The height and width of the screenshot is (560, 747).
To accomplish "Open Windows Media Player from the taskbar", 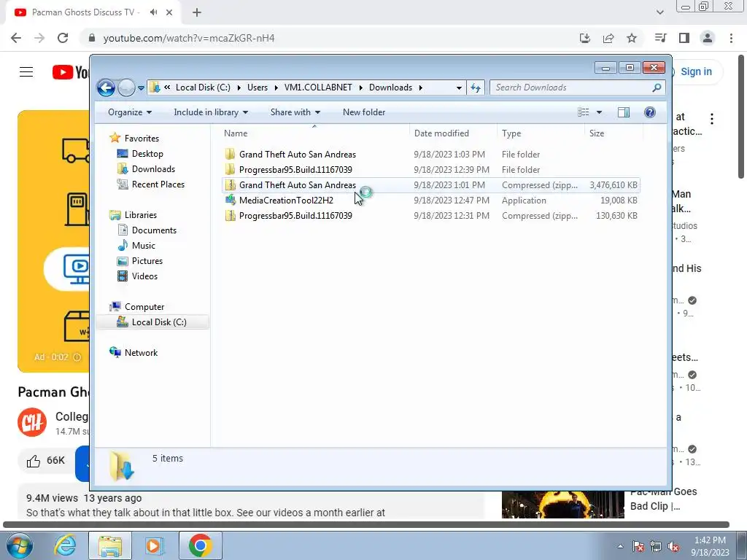I will 154,545.
